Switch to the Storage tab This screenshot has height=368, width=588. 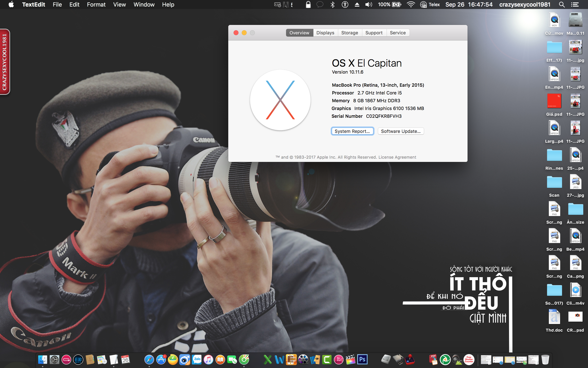(350, 33)
